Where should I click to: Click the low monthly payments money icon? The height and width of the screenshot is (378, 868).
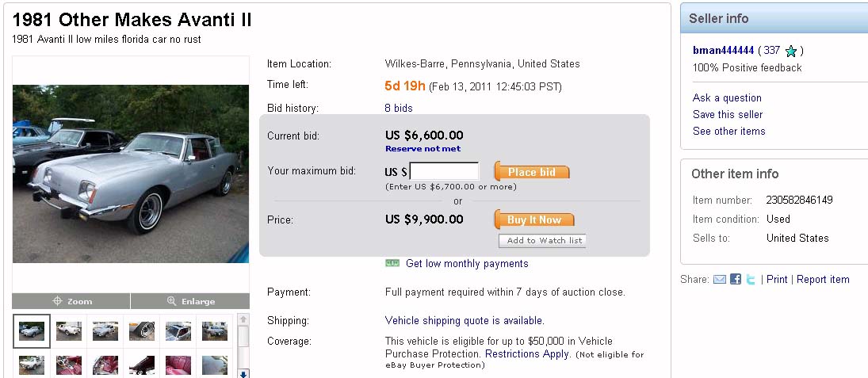[392, 263]
